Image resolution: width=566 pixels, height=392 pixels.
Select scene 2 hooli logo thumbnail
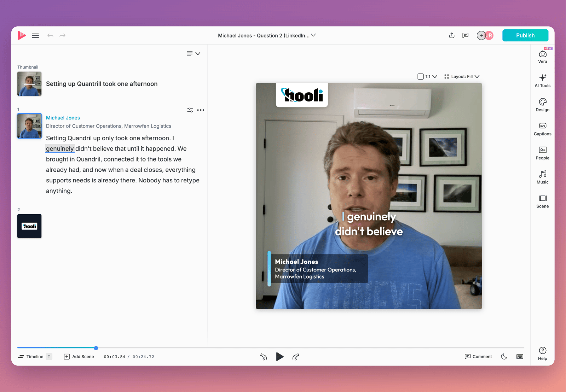click(29, 226)
